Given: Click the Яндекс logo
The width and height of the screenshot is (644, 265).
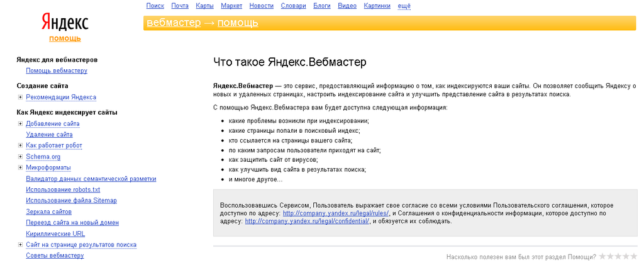Looking at the screenshot, I should point(65,21).
